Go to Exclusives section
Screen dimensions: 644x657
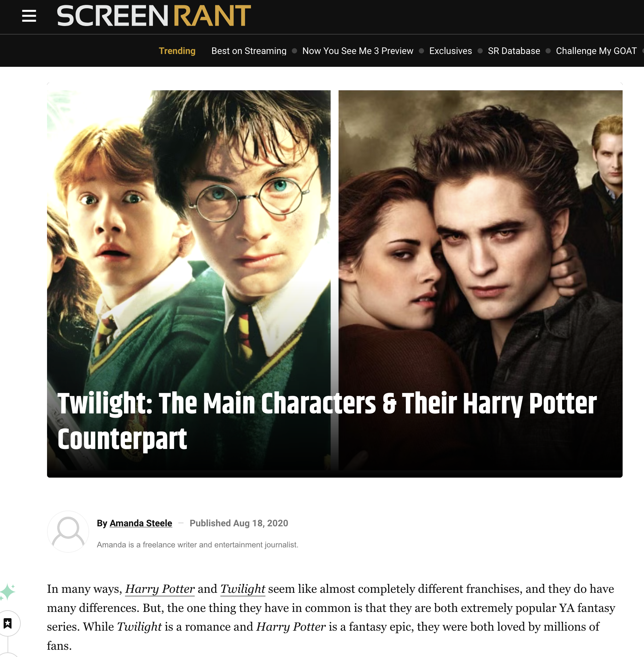pos(451,51)
